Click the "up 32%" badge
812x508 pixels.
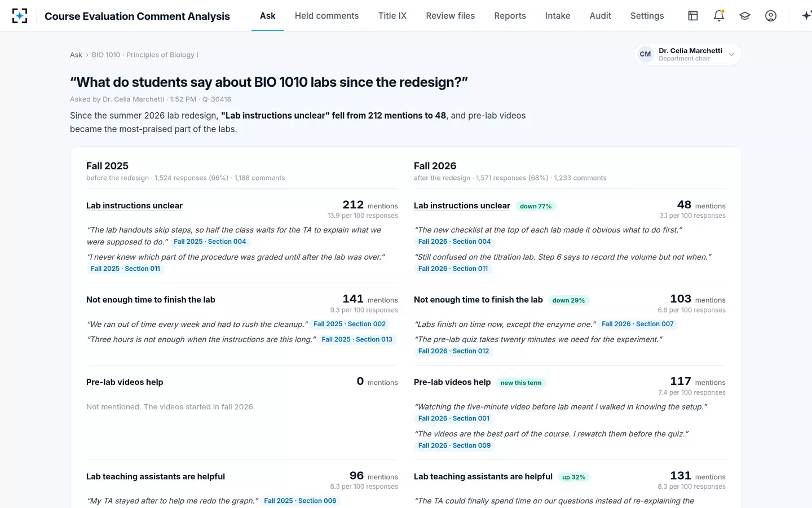click(574, 478)
